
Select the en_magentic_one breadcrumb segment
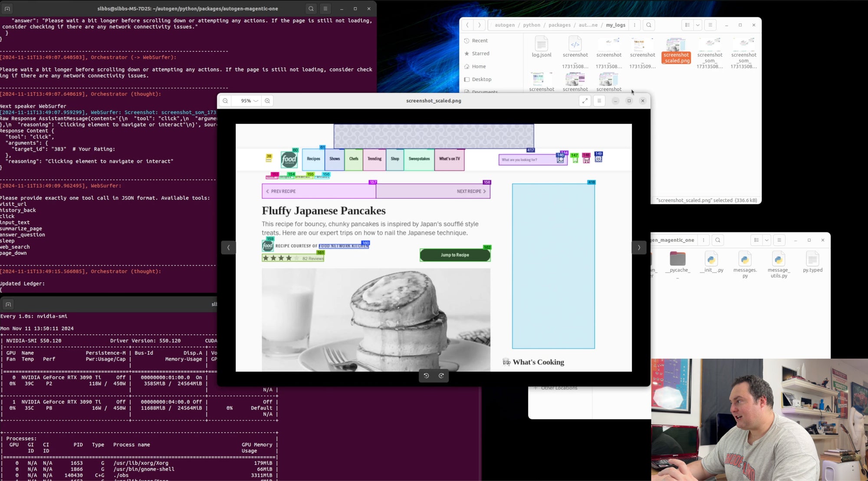coord(673,240)
